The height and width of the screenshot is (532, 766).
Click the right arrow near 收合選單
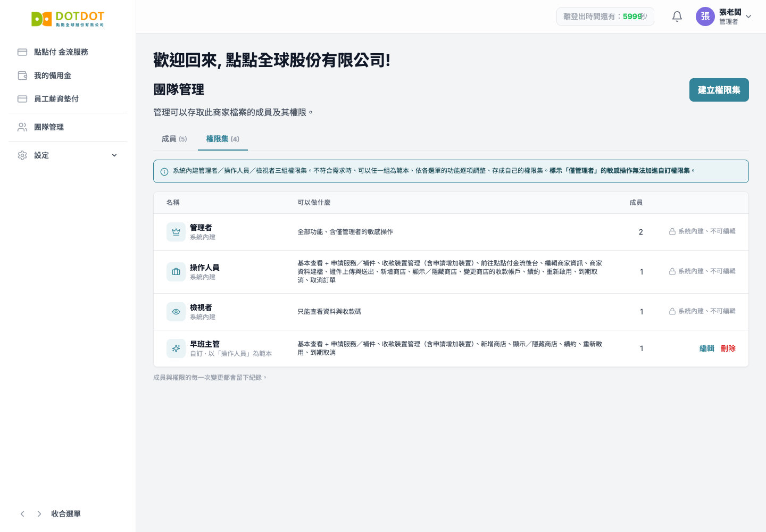39,514
